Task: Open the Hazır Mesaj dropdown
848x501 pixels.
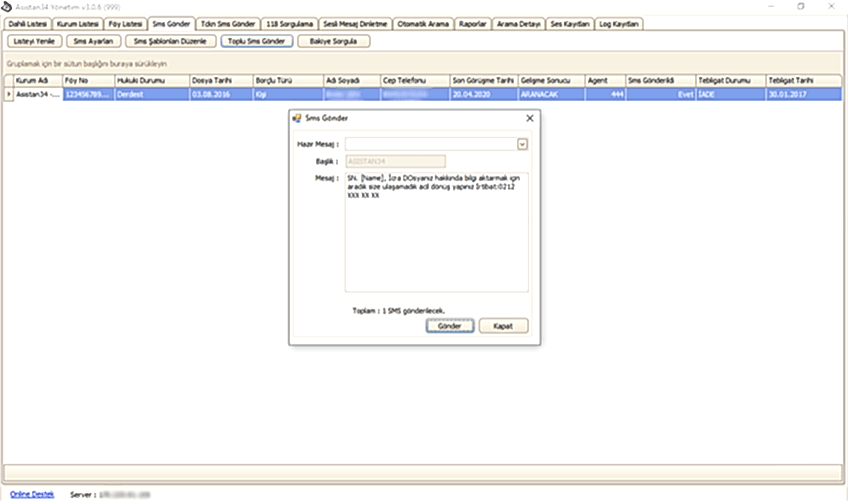Action: (522, 144)
